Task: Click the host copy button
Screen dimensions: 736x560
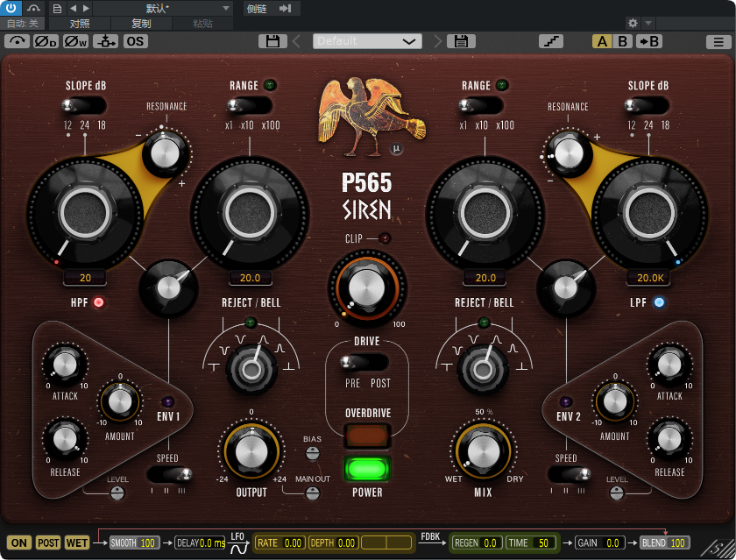Action: (x=141, y=24)
